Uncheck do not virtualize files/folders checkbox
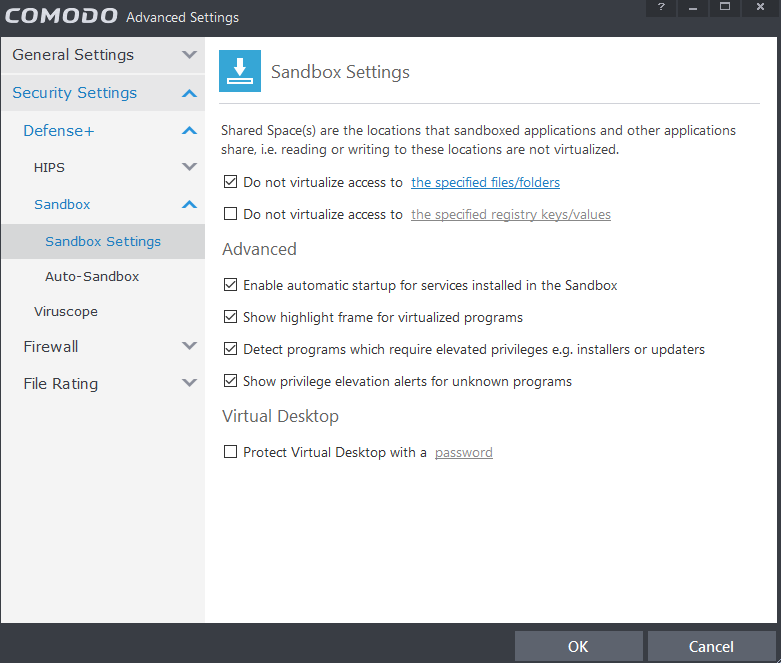 click(x=231, y=183)
